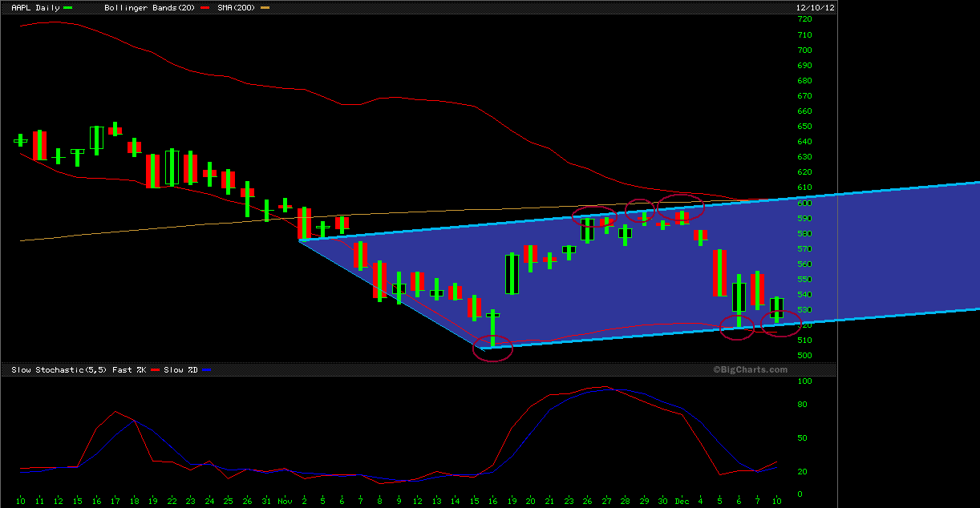Click the 11 date axis label

[39, 501]
